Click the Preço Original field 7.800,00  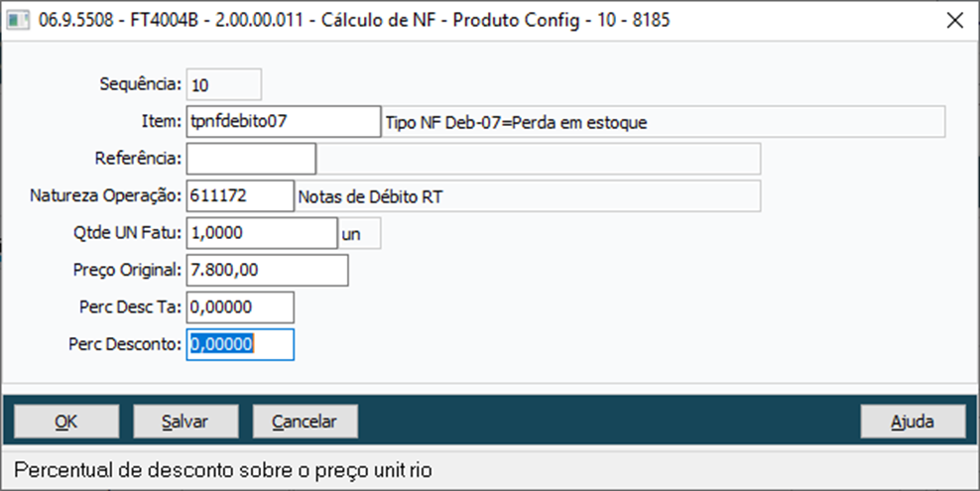[x=266, y=270]
